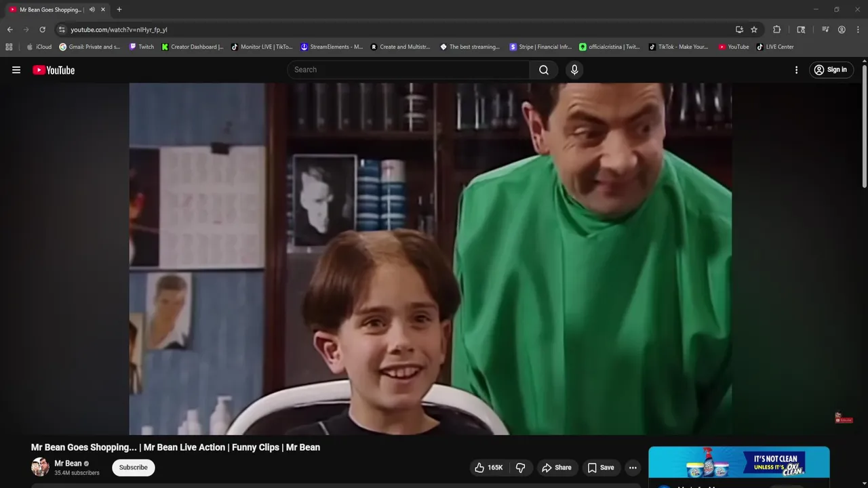Viewport: 868px width, 488px height.
Task: Open the install app icon in address bar
Action: 739,30
